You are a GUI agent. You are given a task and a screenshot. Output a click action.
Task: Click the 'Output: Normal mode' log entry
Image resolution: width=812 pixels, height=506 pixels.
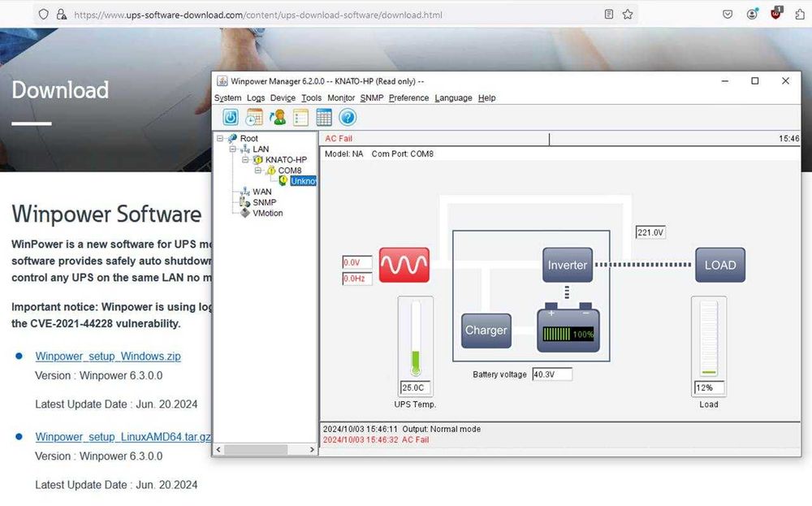tap(402, 429)
